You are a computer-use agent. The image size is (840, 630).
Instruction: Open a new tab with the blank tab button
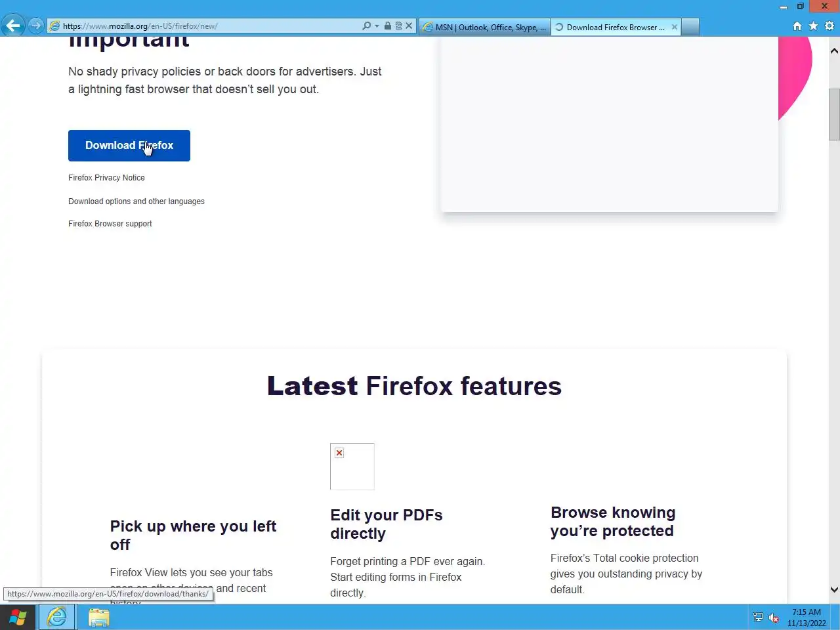point(690,27)
